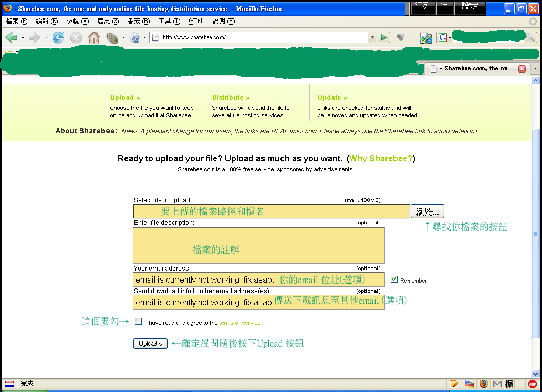This screenshot has height=392, width=542.
Task: Click the 瀏覽... browse file button
Action: [x=427, y=211]
